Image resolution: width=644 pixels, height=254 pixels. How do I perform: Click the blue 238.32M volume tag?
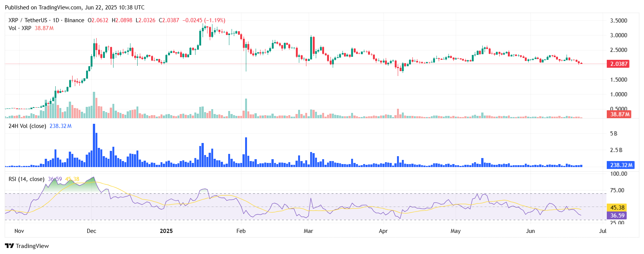pos(621,165)
